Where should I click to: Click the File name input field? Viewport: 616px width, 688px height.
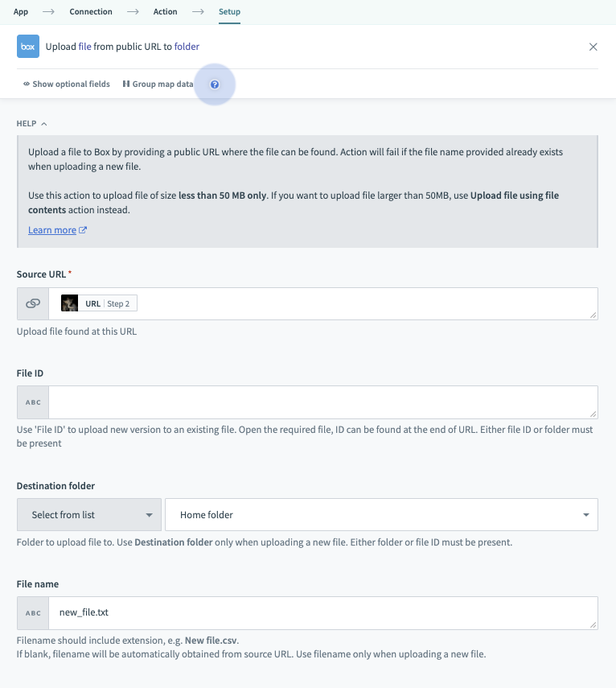pyautogui.click(x=322, y=613)
